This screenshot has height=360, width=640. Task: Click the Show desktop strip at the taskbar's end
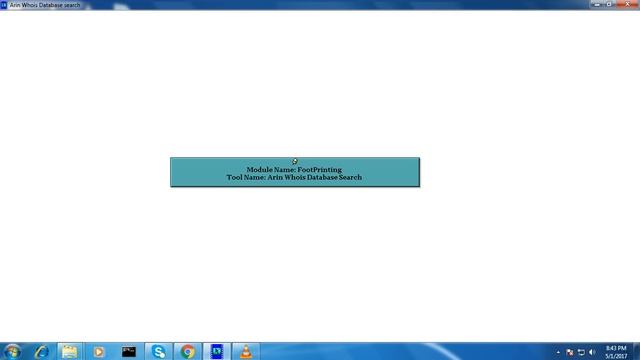pyautogui.click(x=636, y=351)
